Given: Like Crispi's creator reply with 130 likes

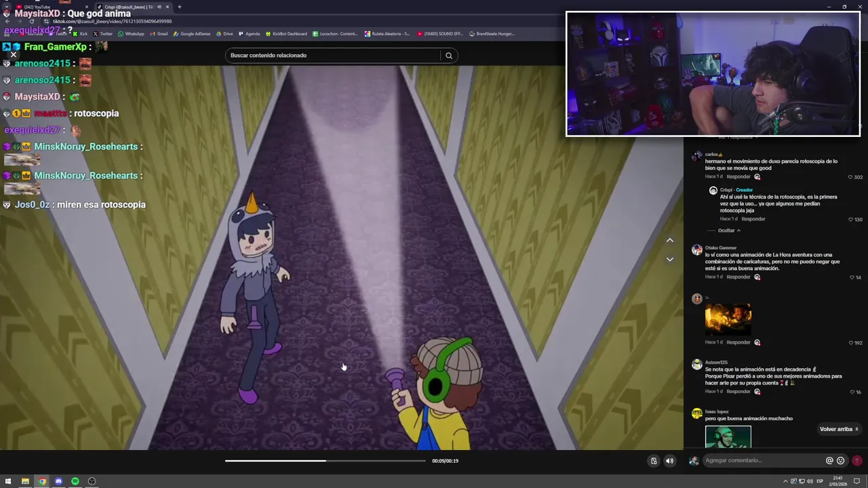Looking at the screenshot, I should [850, 220].
